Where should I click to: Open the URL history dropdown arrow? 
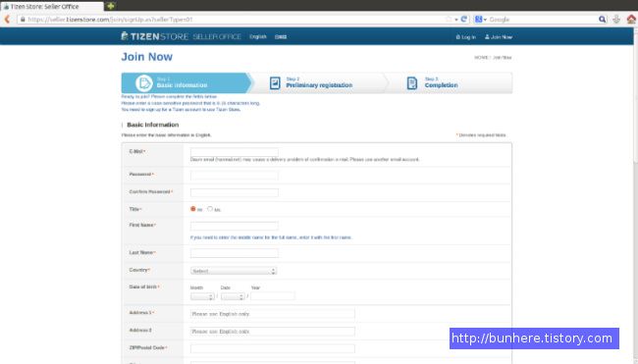pyautogui.click(x=456, y=20)
